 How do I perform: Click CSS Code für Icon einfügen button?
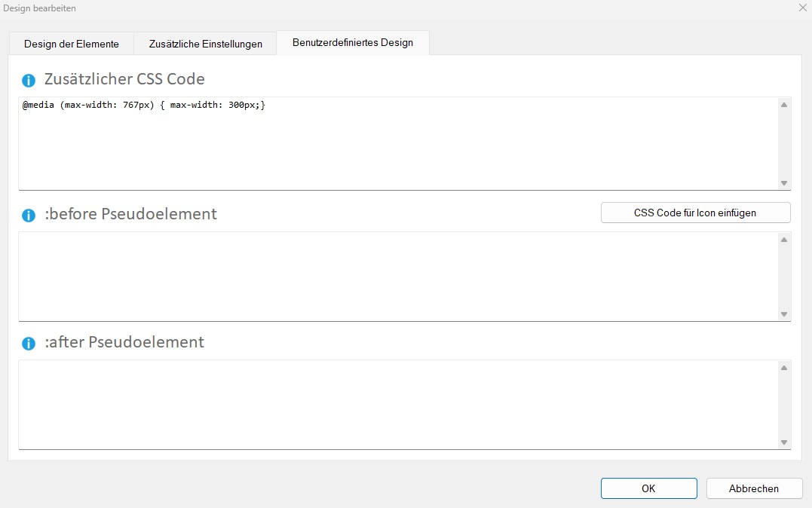tap(695, 213)
